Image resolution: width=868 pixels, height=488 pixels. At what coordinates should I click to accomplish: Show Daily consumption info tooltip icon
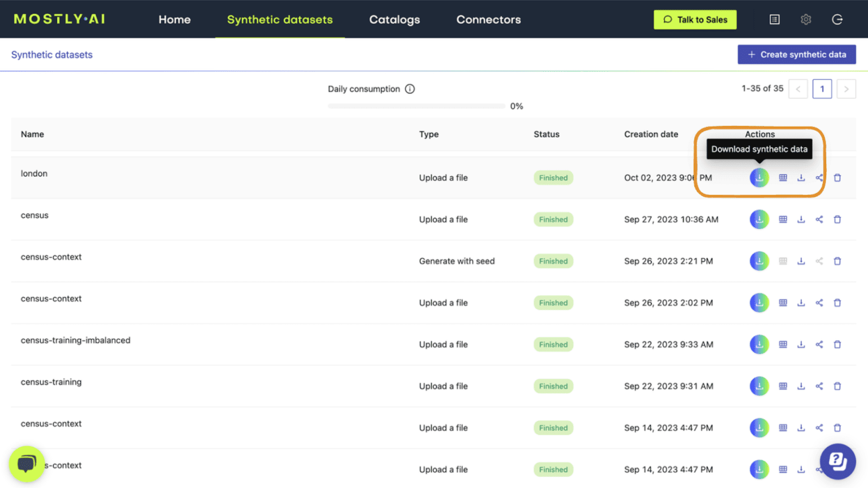point(410,89)
